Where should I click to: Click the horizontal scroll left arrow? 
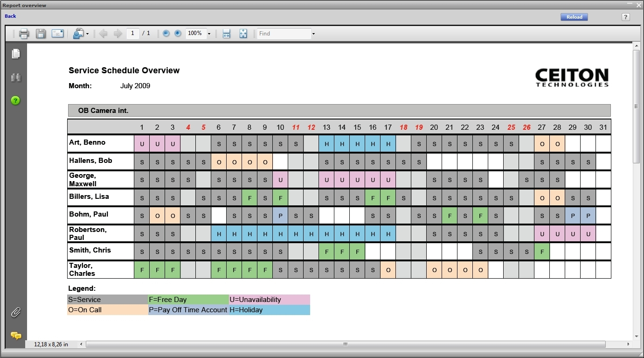click(x=82, y=344)
